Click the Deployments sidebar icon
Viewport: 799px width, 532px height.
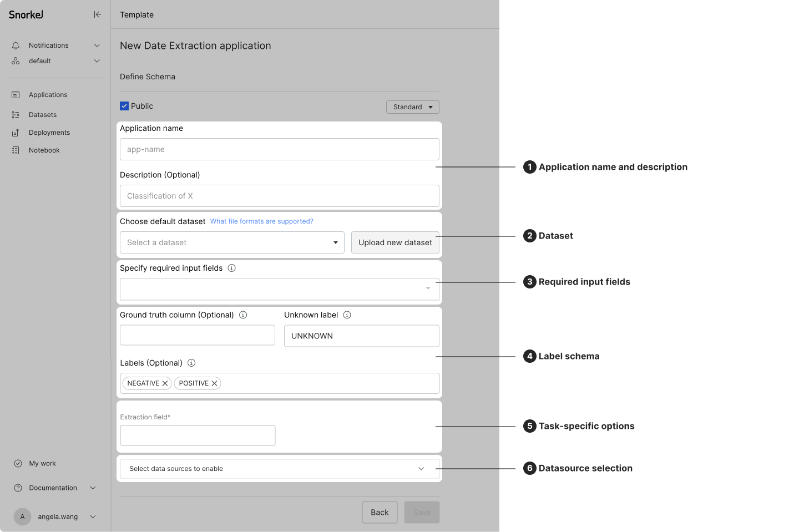(x=16, y=133)
